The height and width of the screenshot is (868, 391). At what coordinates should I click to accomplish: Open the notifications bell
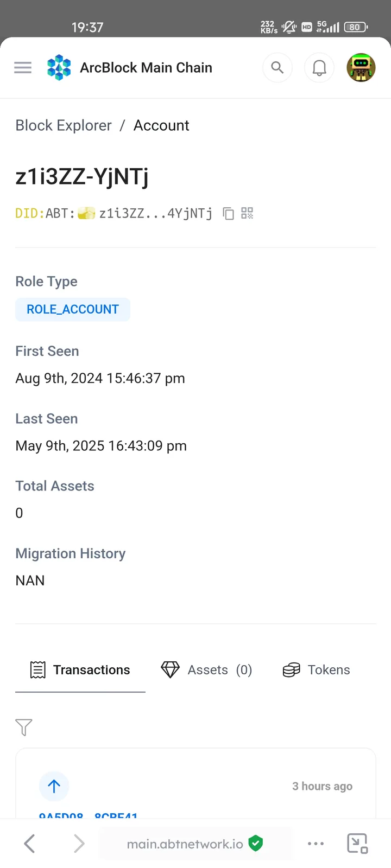(x=319, y=68)
